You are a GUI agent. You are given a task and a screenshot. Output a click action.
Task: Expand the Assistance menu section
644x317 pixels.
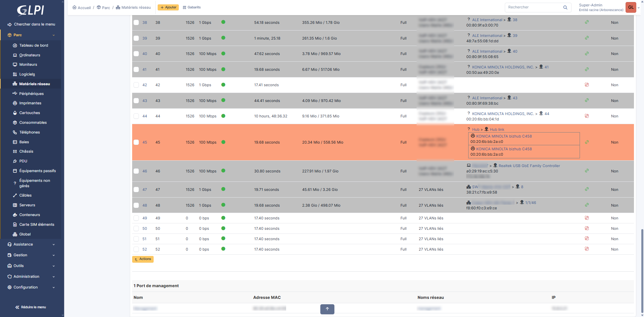31,245
